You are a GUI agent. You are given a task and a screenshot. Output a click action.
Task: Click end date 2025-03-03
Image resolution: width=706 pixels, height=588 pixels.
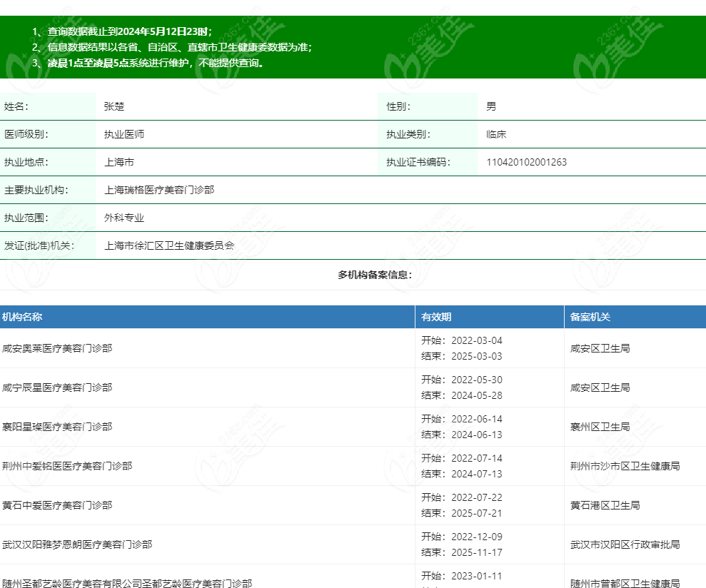pos(477,356)
